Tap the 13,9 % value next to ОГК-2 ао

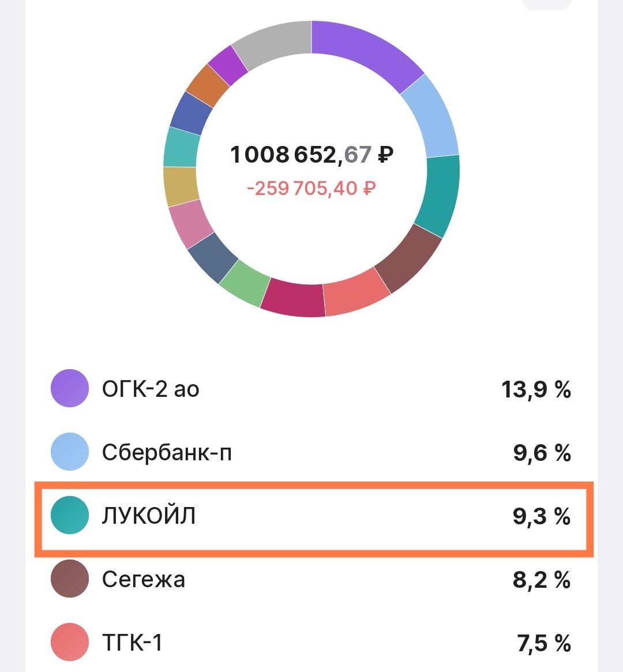click(536, 389)
